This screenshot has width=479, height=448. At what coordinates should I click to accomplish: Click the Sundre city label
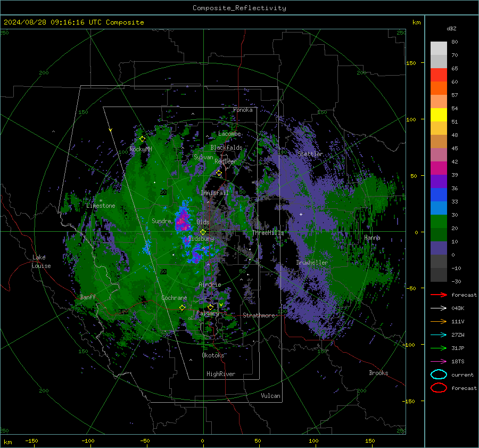(161, 221)
